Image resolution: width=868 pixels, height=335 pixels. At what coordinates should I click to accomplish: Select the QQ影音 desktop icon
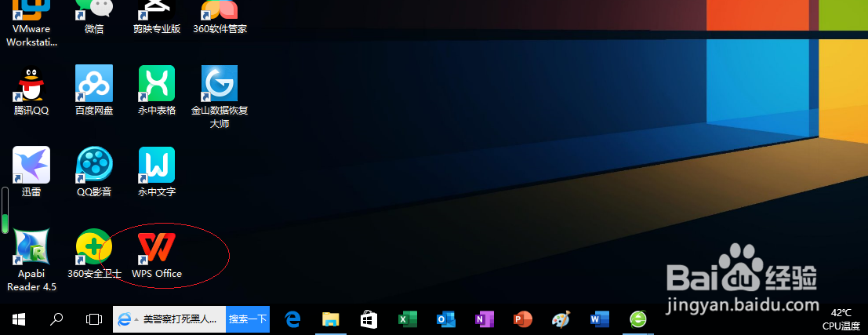[94, 165]
